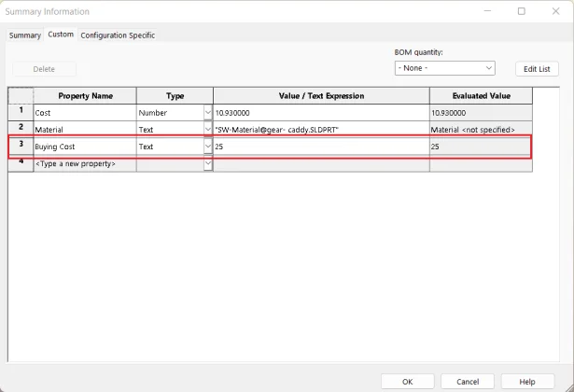This screenshot has width=574, height=392.
Task: Click the Material text expression cell
Action: tap(320, 130)
